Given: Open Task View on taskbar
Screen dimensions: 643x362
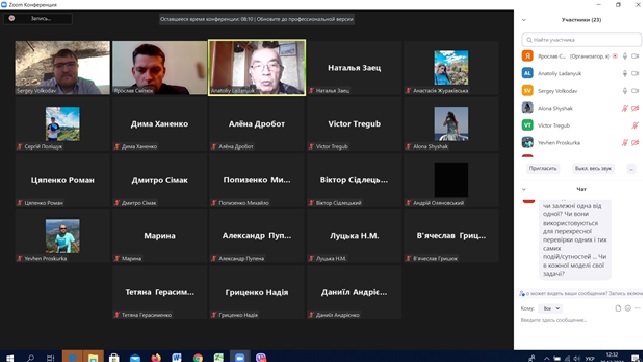Looking at the screenshot, I should coord(50,358).
